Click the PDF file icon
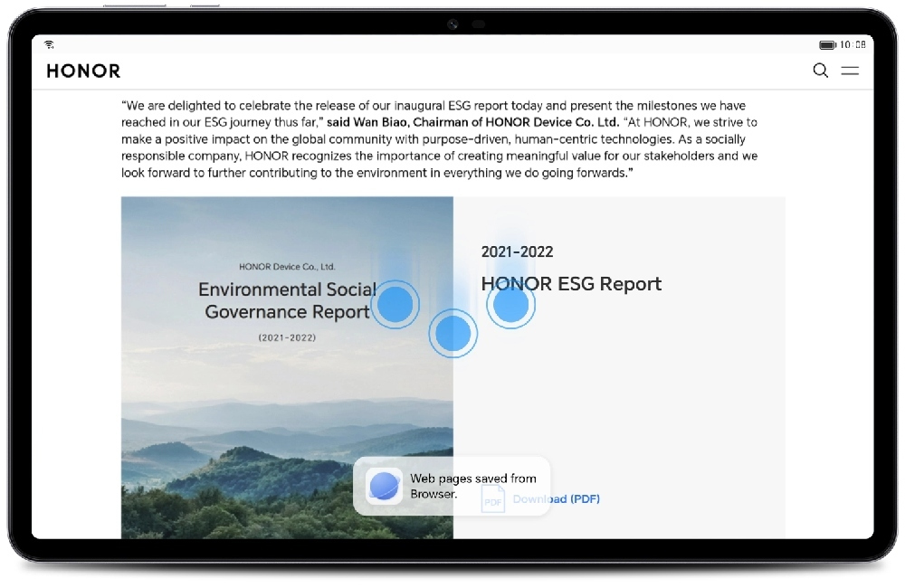This screenshot has height=588, width=905. pyautogui.click(x=492, y=498)
